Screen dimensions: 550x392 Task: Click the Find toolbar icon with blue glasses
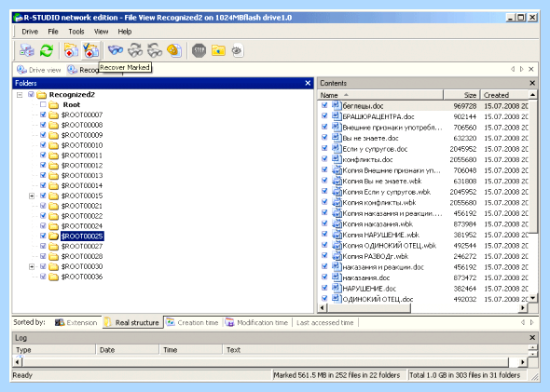[x=116, y=50]
